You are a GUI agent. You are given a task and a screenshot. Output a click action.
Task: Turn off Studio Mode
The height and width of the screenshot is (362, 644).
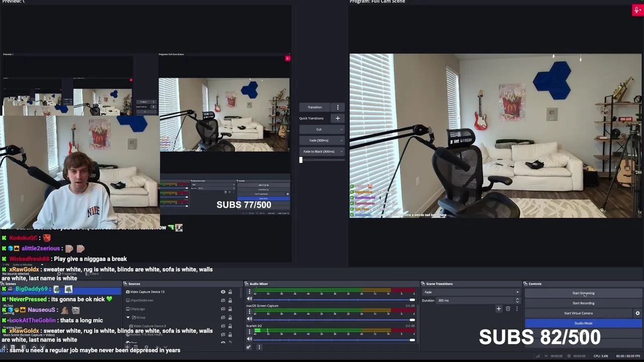point(583,323)
